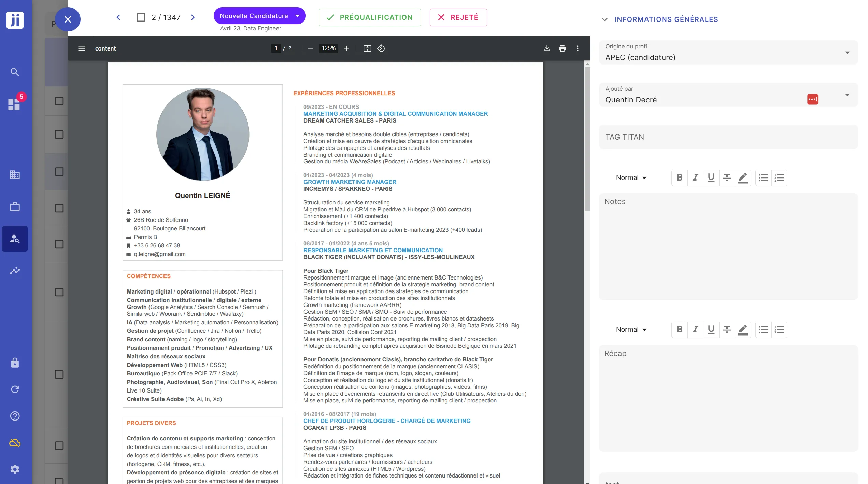This screenshot has height=484, width=868.
Task: Select the top candidate row checkbox
Action: coord(59,101)
